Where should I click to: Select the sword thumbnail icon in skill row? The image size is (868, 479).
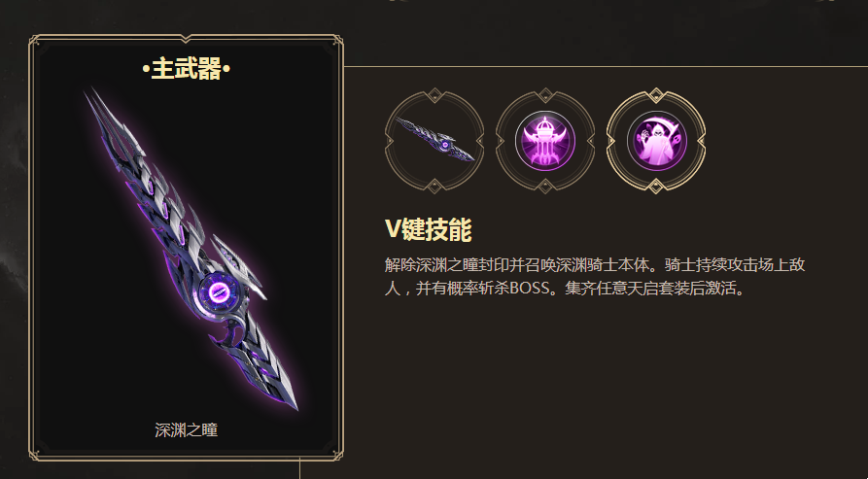pyautogui.click(x=434, y=141)
